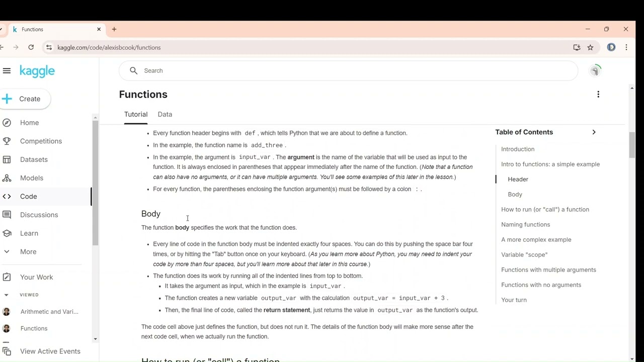The height and width of the screenshot is (362, 644).
Task: Collapse the Table of Contents panel
Action: (x=594, y=132)
